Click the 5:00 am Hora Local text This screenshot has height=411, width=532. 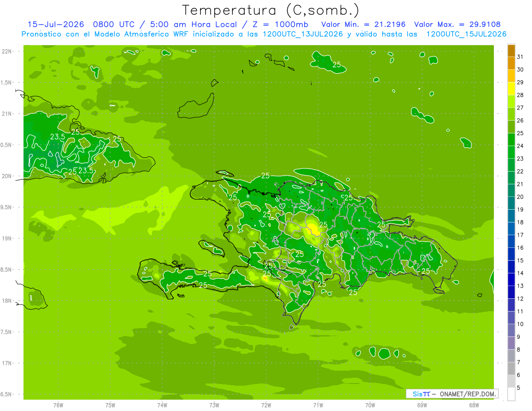coord(190,24)
